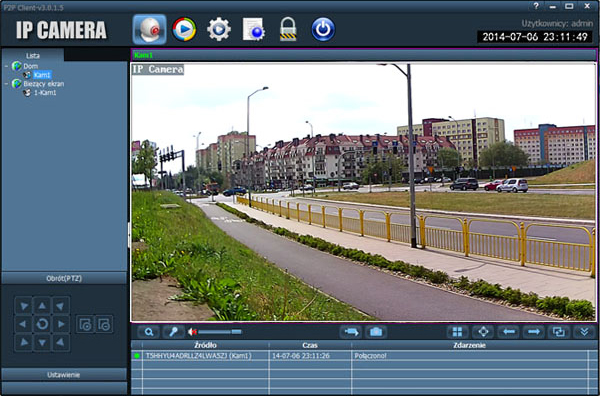Move camera diagonally down-right in PTZ pad
This screenshot has height=396, width=600.
[x=61, y=343]
